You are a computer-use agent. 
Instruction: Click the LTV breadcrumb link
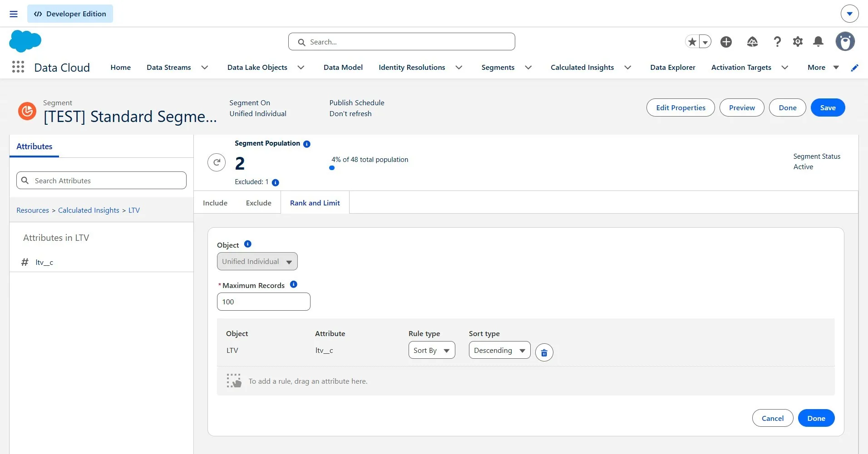coord(134,210)
